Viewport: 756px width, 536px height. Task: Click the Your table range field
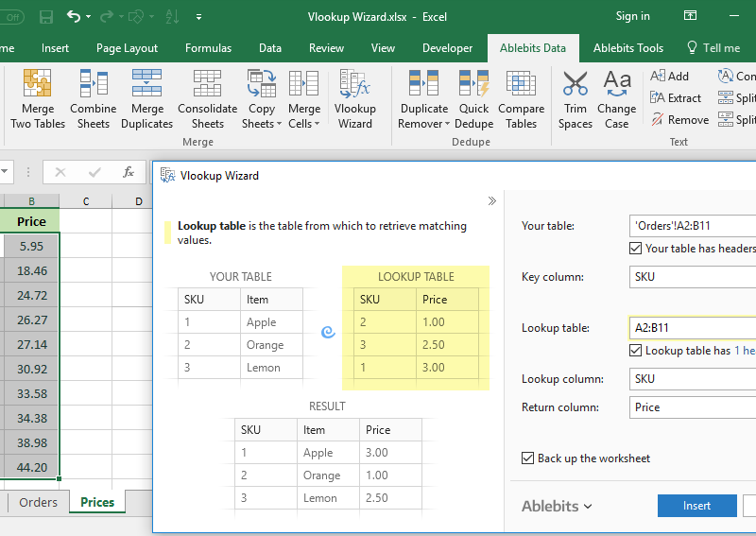point(693,226)
